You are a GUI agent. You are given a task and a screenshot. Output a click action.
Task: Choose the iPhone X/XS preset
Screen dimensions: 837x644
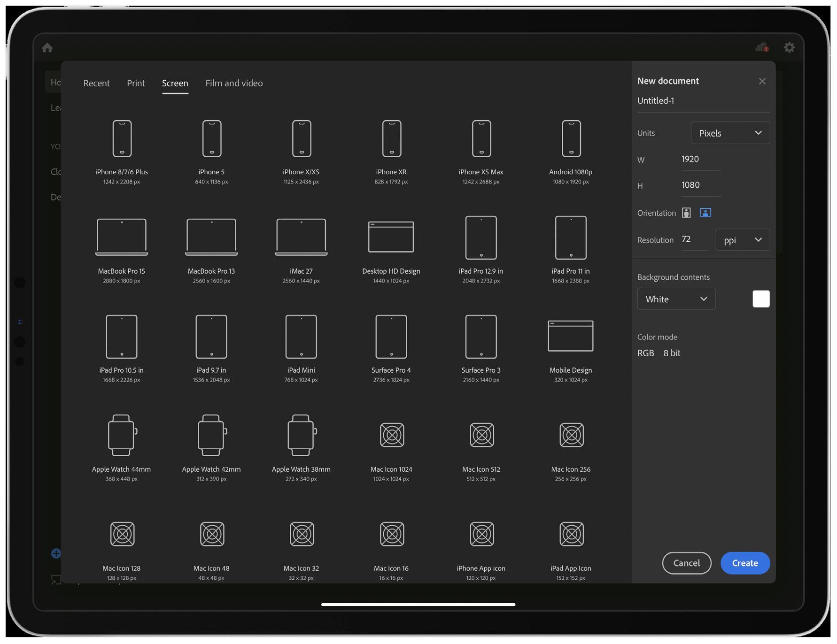pyautogui.click(x=301, y=152)
